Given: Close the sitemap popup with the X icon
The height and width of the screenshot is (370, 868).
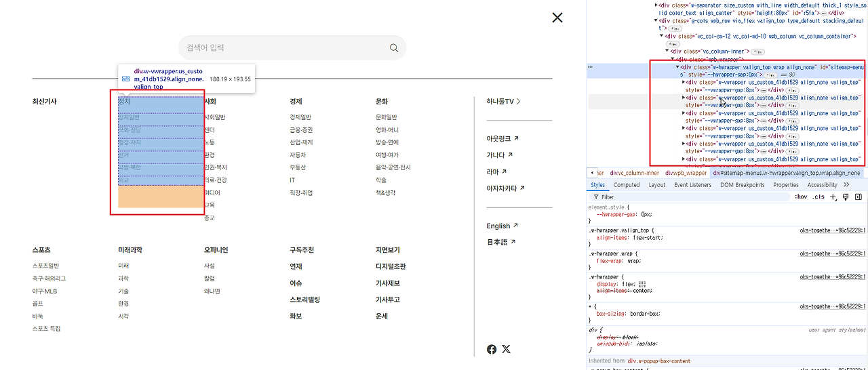Looking at the screenshot, I should point(557,18).
